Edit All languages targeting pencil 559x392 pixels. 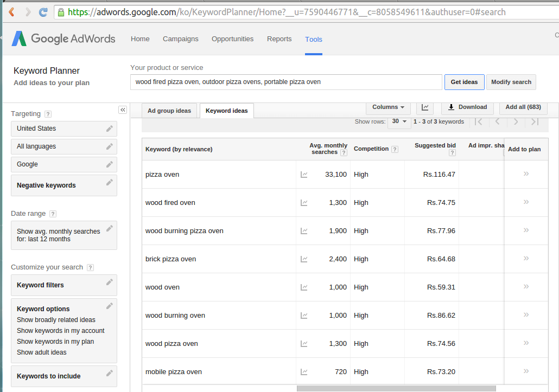110,146
